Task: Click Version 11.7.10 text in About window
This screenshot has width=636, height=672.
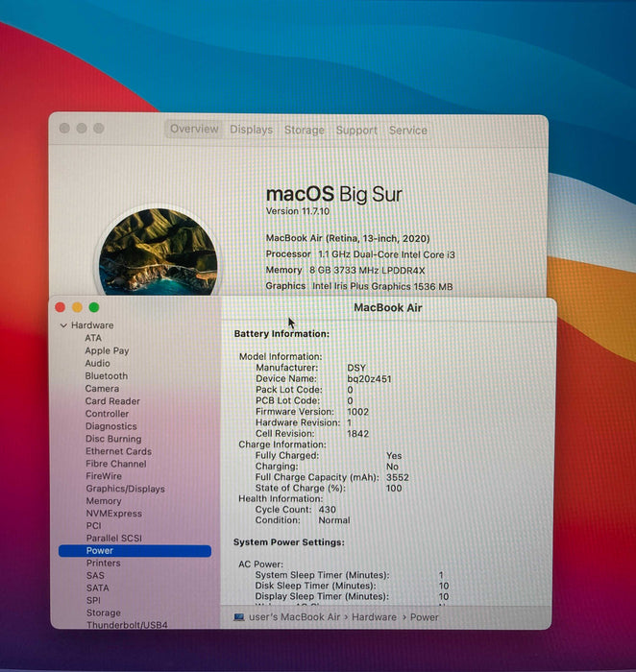Action: point(298,211)
